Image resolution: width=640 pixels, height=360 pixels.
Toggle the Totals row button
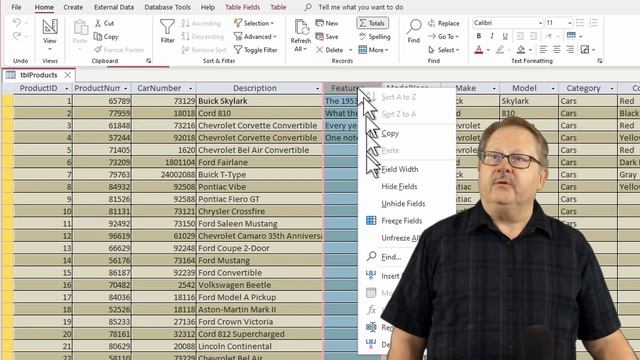click(372, 23)
